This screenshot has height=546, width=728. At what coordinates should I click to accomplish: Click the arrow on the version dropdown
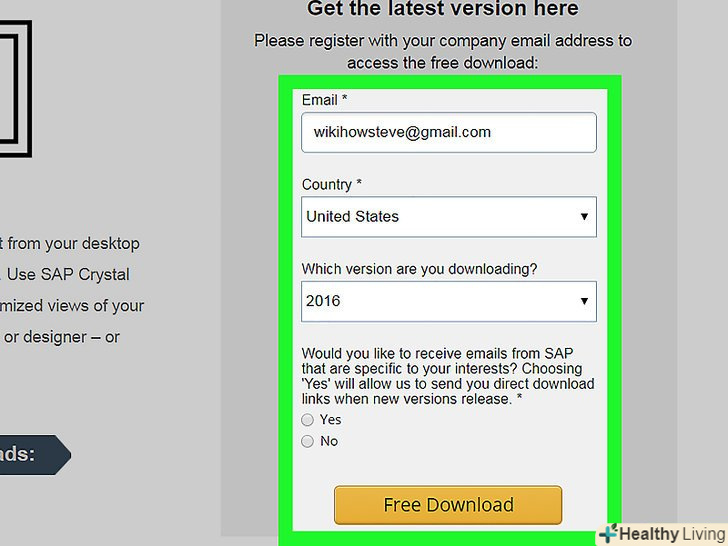pyautogui.click(x=584, y=301)
